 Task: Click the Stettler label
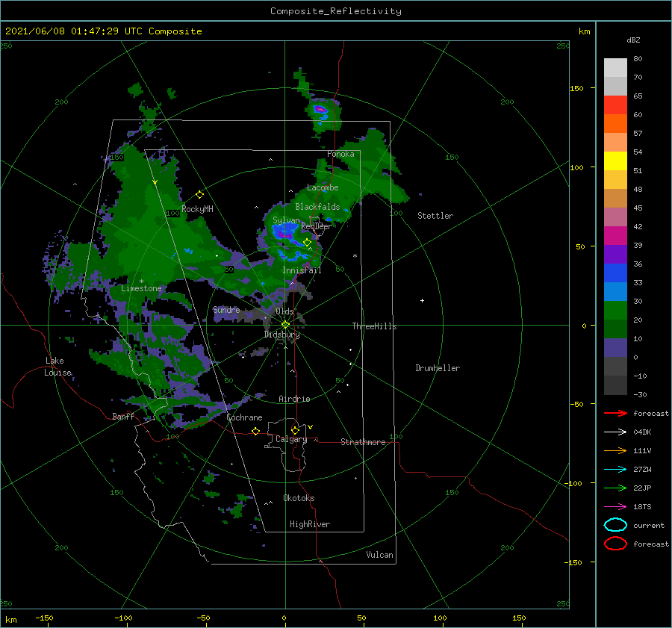435,216
